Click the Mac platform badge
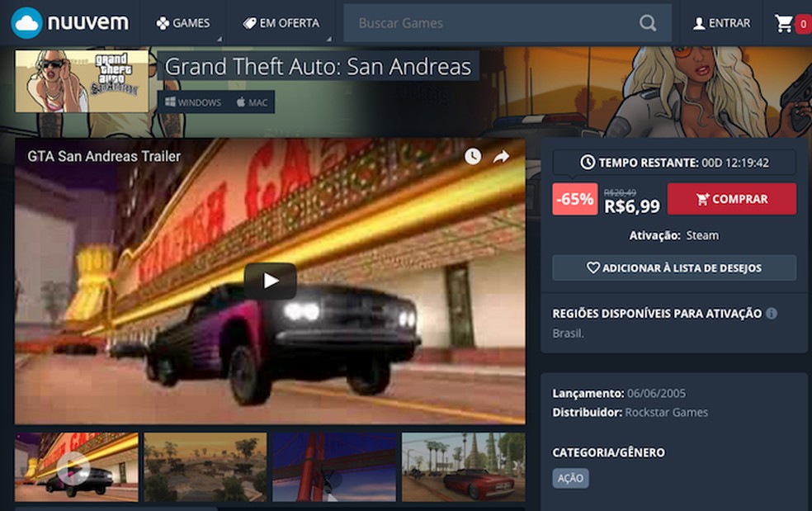812x511 pixels. (253, 102)
